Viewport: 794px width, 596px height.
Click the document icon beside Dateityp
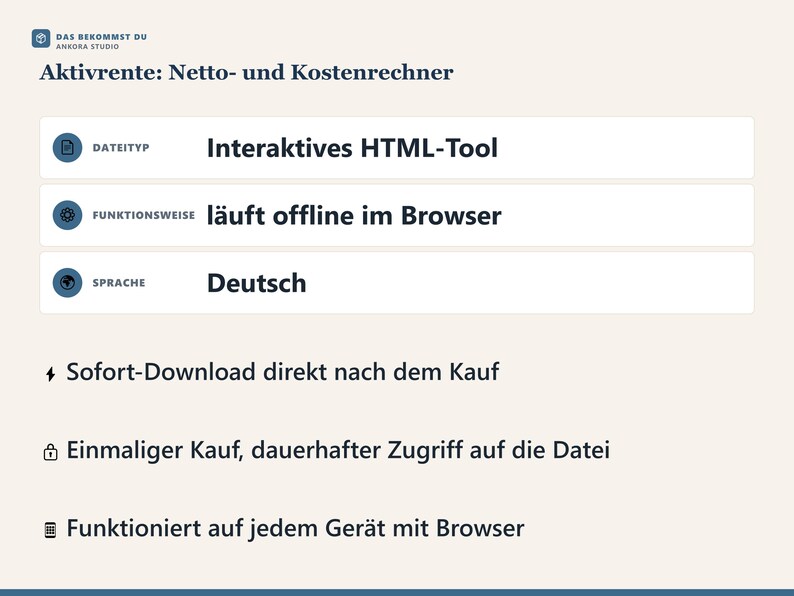tap(67, 147)
